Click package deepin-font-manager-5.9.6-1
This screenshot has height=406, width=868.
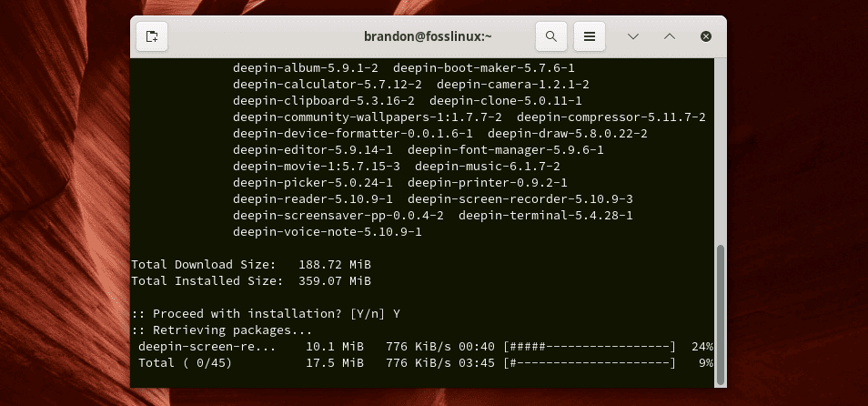pos(505,149)
